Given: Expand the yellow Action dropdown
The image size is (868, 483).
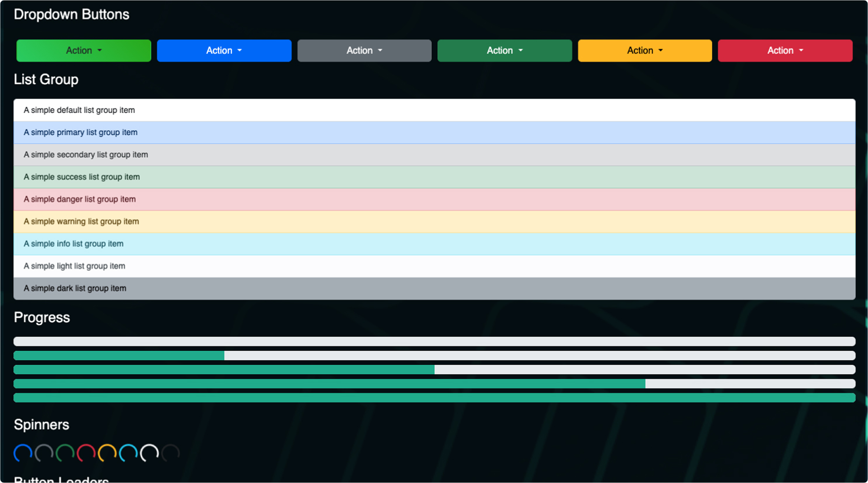Looking at the screenshot, I should (x=645, y=51).
